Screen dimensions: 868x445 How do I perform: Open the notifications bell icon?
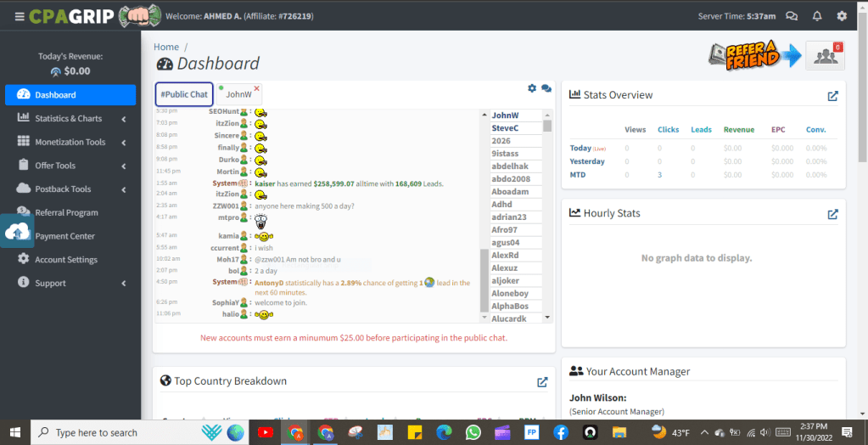click(817, 16)
